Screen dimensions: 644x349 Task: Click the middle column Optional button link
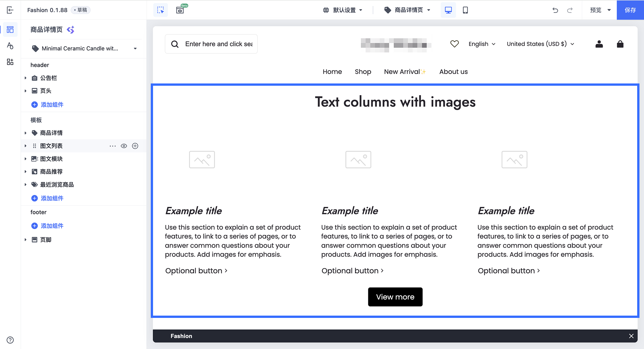353,271
